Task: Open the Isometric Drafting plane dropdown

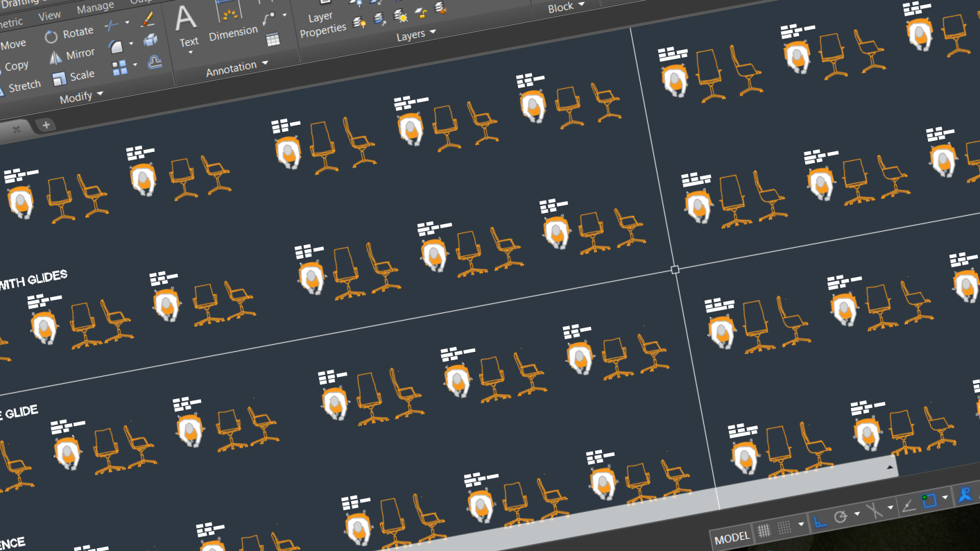Action: tap(891, 508)
